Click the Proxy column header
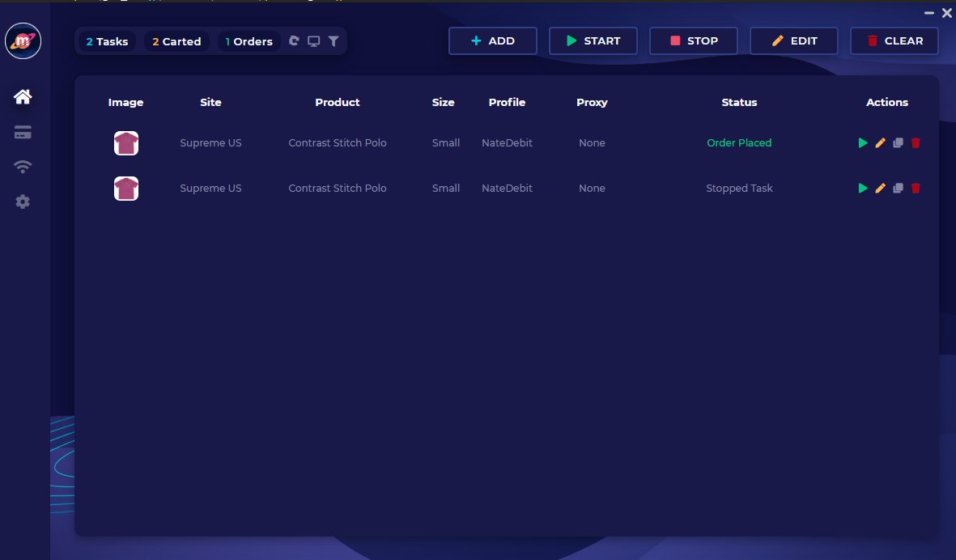Viewport: 956px width, 560px height. coord(592,103)
